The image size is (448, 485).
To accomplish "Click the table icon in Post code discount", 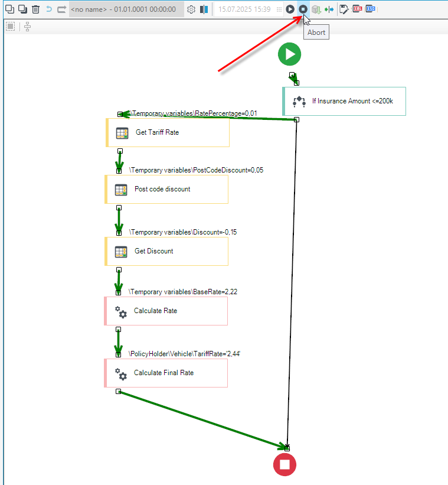I will tap(121, 190).
